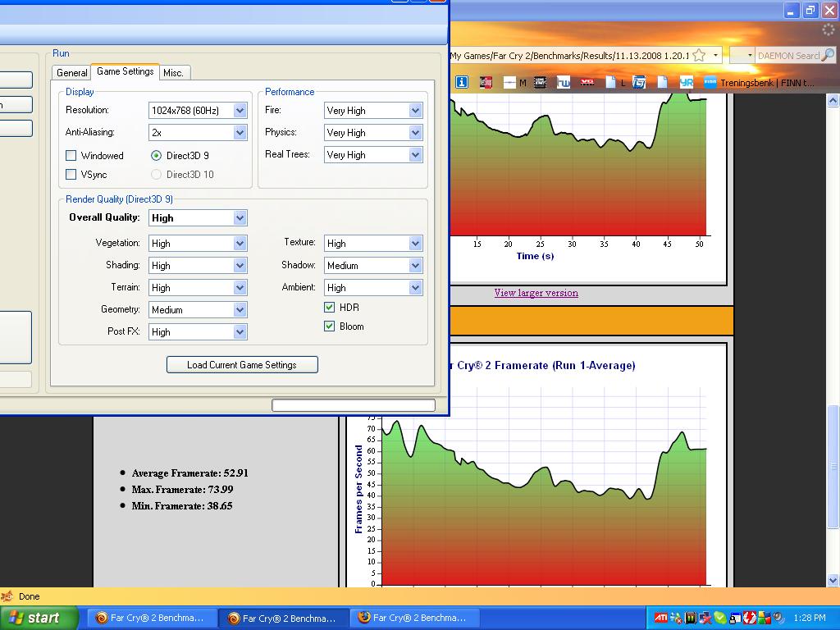
Task: Open the bookmark labeled L
Action: click(615, 82)
